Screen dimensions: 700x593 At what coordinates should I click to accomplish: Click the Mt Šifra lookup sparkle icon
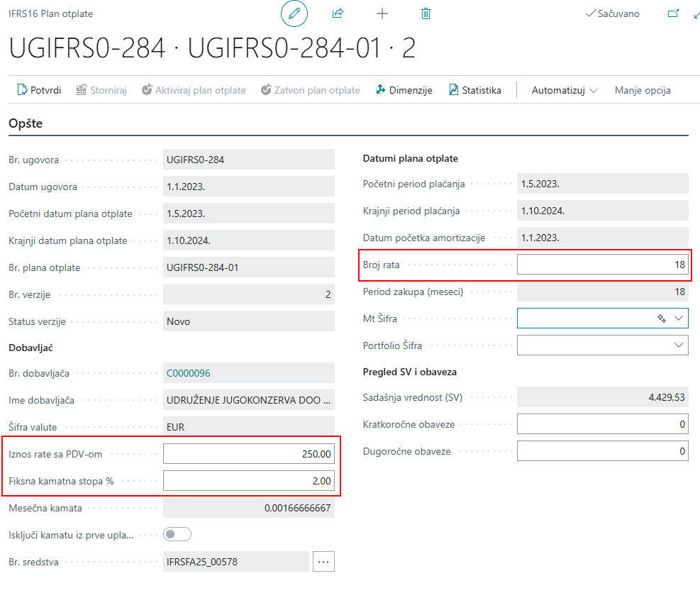(x=662, y=318)
